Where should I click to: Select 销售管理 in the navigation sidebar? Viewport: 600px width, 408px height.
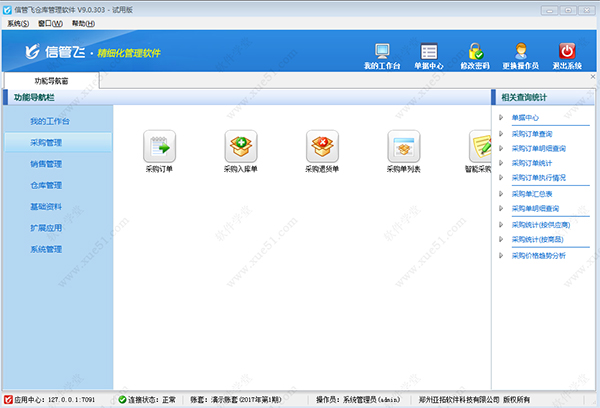coord(46,164)
